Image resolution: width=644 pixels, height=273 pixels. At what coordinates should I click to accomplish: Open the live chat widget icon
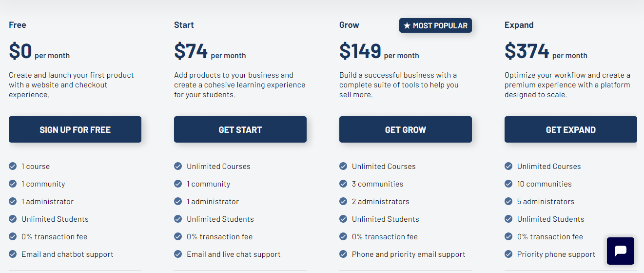click(620, 251)
